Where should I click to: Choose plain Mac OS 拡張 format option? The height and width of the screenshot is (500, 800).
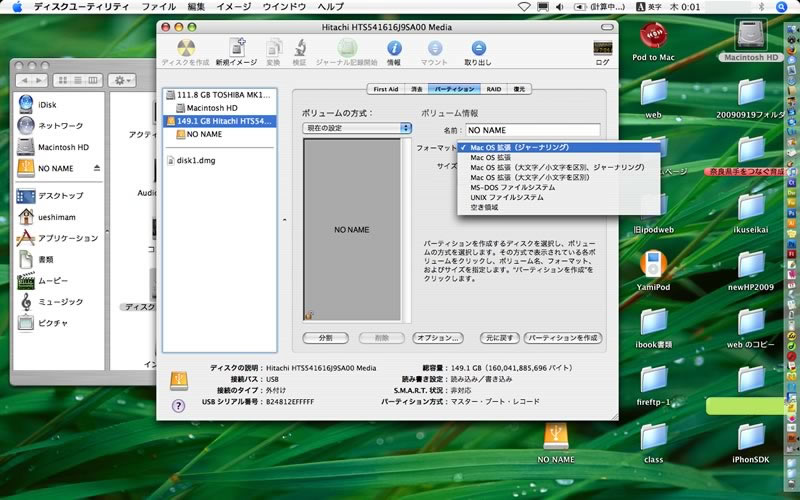[x=559, y=158]
